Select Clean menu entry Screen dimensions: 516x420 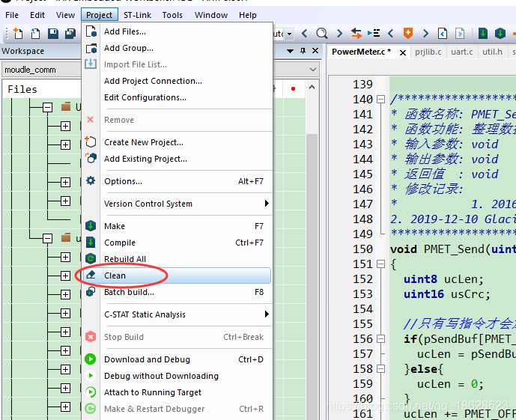click(x=177, y=276)
